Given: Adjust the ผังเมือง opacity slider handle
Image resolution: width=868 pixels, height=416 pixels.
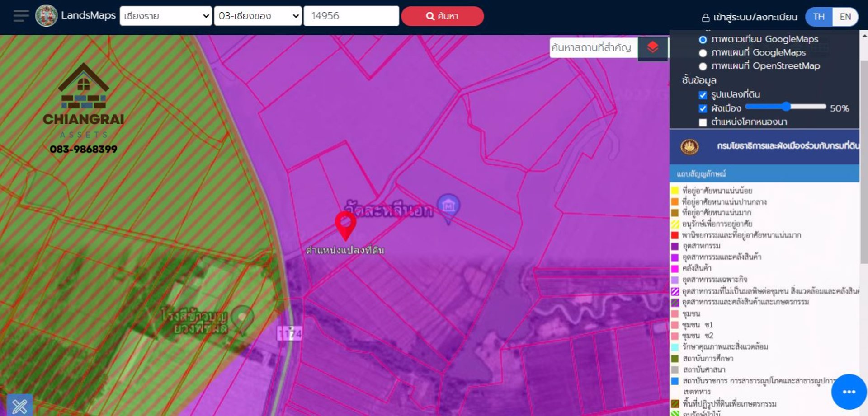Looking at the screenshot, I should 786,107.
